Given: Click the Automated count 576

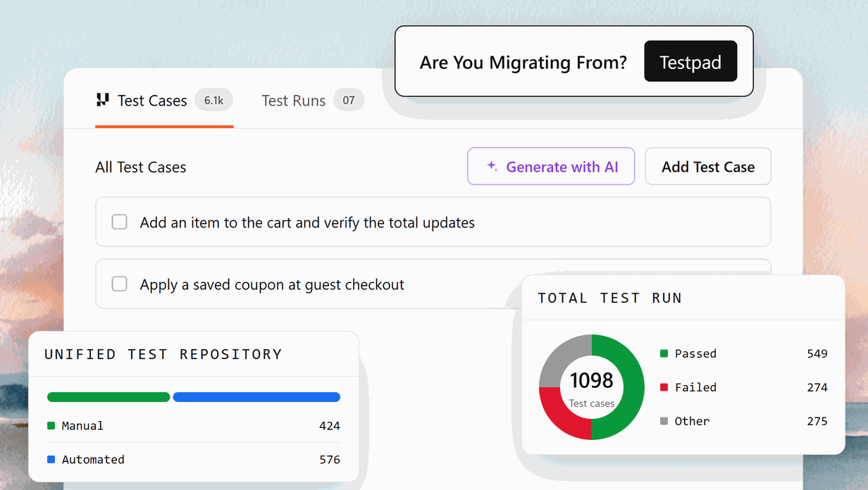Looking at the screenshot, I should point(330,460).
